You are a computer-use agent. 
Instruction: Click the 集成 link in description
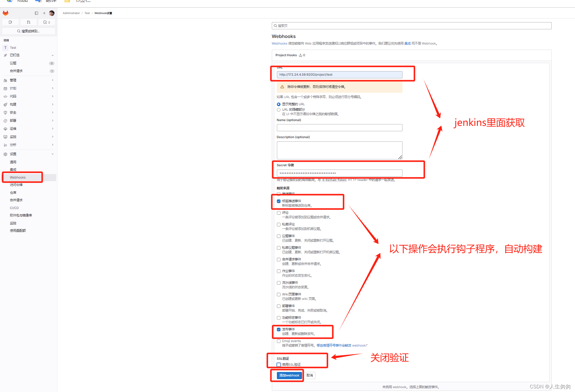click(407, 44)
